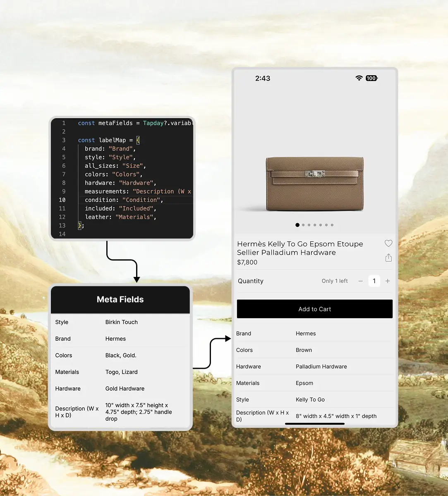The width and height of the screenshot is (448, 496).
Task: Click line number 14 in code editor
Action: 62,234
